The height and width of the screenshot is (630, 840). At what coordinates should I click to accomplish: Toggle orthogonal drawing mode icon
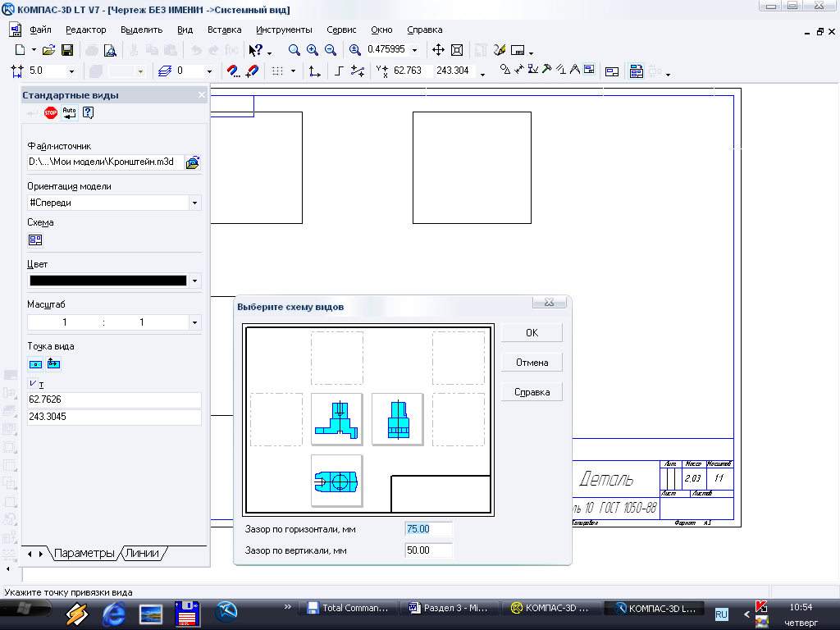click(339, 71)
